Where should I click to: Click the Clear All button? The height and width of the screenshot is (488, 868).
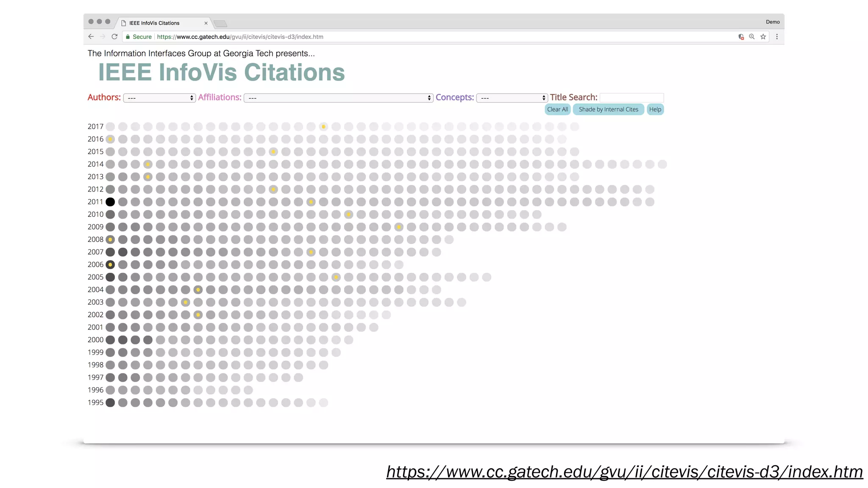click(x=557, y=109)
